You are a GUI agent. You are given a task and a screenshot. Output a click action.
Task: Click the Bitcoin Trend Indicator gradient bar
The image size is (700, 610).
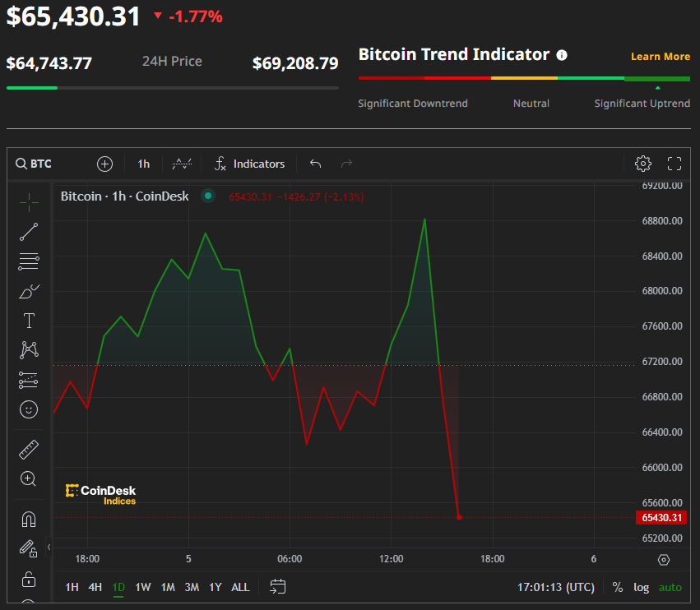(524, 79)
